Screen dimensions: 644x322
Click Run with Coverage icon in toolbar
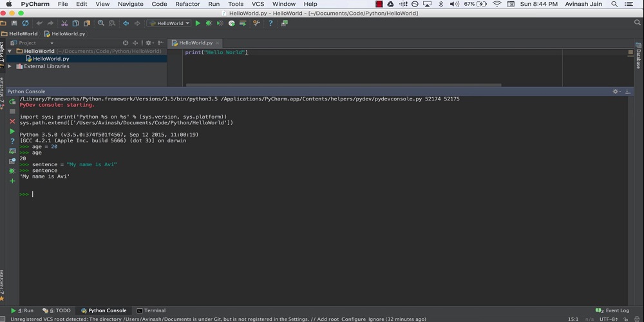point(220,23)
